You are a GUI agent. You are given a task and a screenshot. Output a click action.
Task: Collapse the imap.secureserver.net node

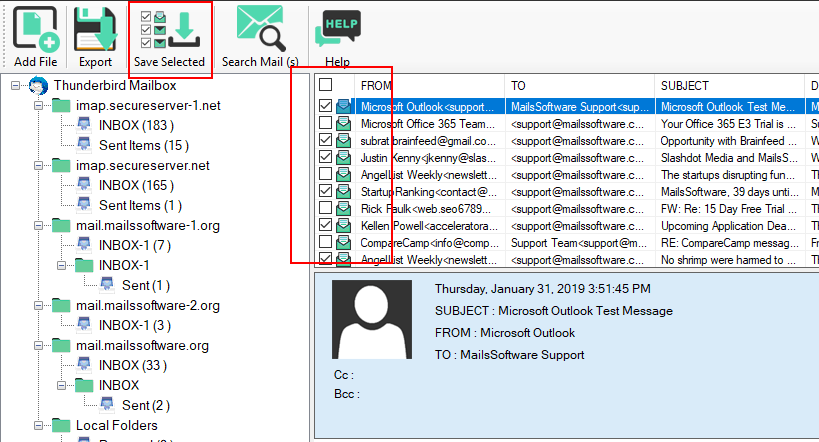point(39,166)
